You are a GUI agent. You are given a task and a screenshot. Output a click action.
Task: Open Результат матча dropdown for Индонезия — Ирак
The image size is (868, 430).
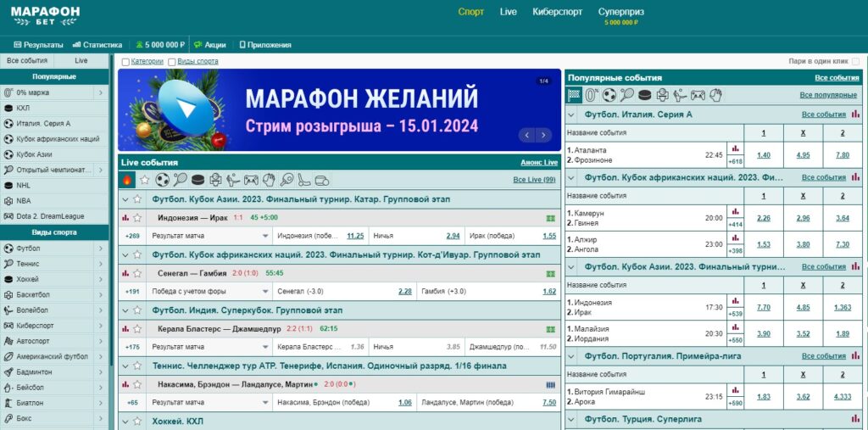point(210,236)
